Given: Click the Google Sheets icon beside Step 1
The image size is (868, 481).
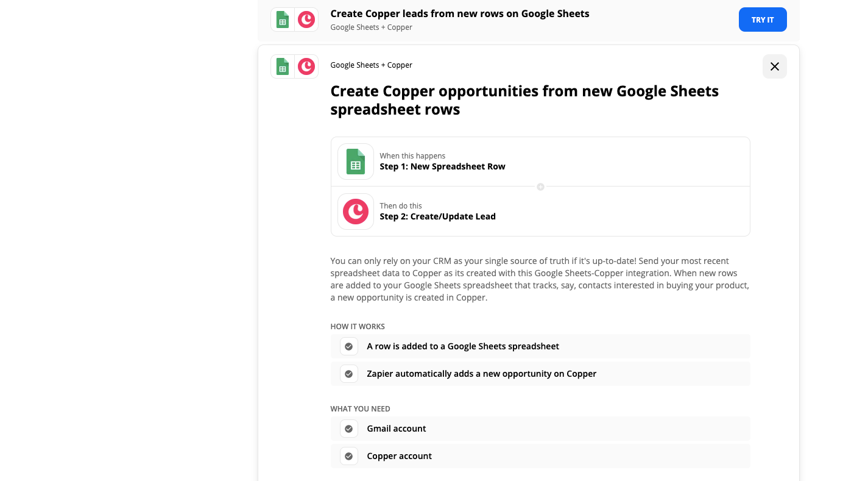Looking at the screenshot, I should [356, 162].
